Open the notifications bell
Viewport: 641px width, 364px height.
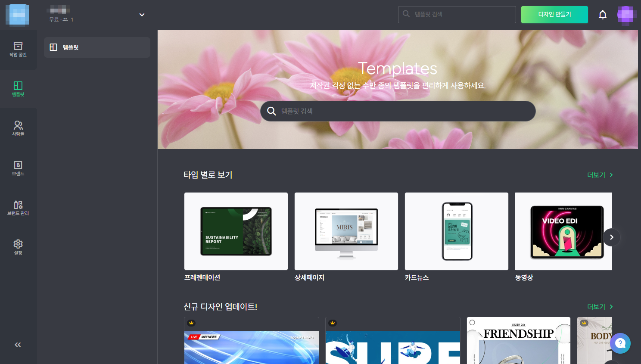pyautogui.click(x=603, y=15)
